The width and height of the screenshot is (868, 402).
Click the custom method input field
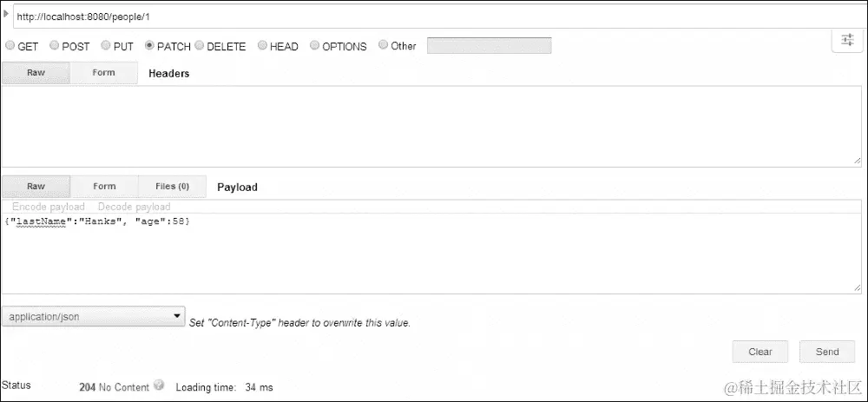tap(489, 45)
